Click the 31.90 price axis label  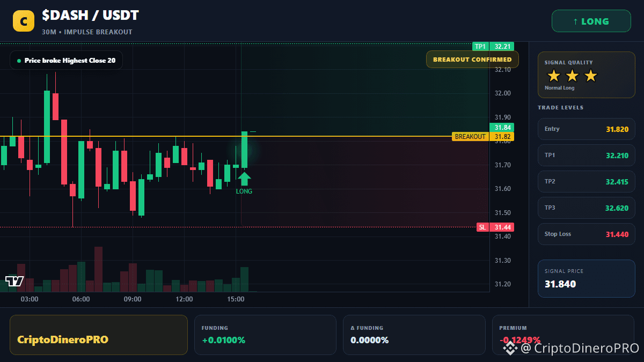point(503,117)
